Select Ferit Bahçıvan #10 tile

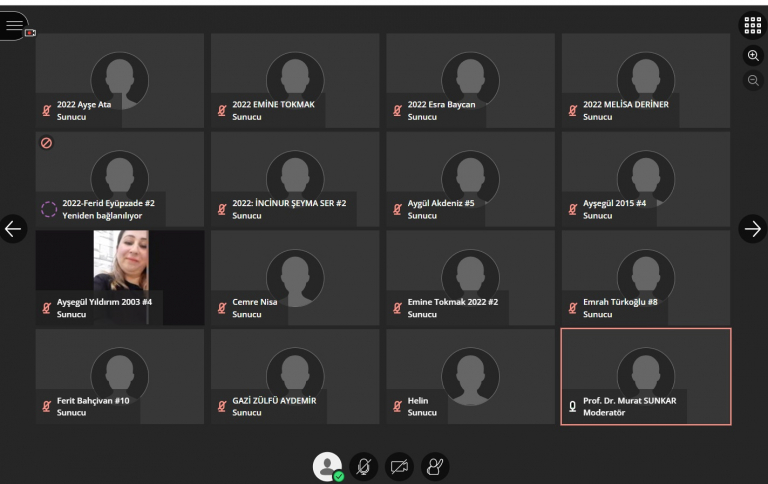click(120, 377)
